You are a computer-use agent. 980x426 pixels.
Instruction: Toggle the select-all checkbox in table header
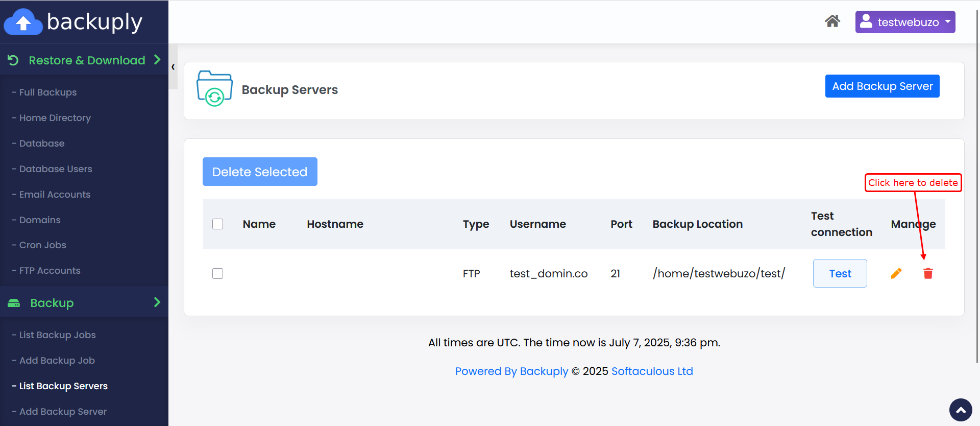pyautogui.click(x=218, y=224)
